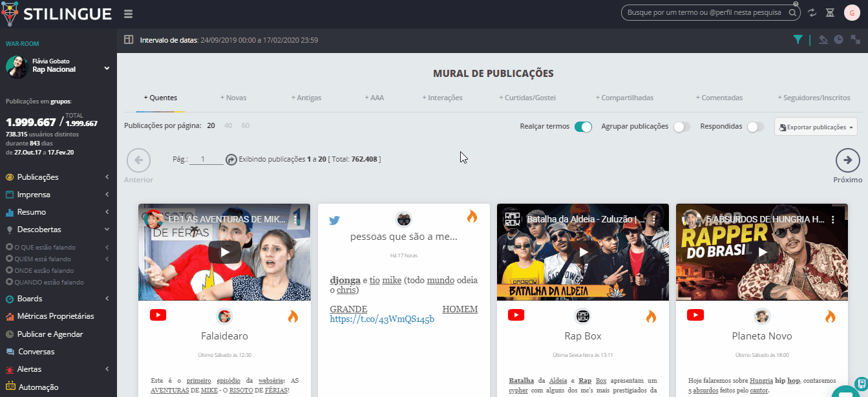Disable the Realçar termos switch

click(583, 127)
